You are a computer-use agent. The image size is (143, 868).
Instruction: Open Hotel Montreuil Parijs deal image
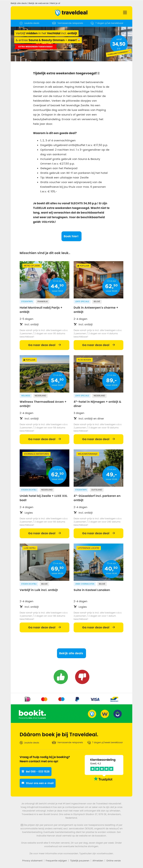click(x=44, y=280)
